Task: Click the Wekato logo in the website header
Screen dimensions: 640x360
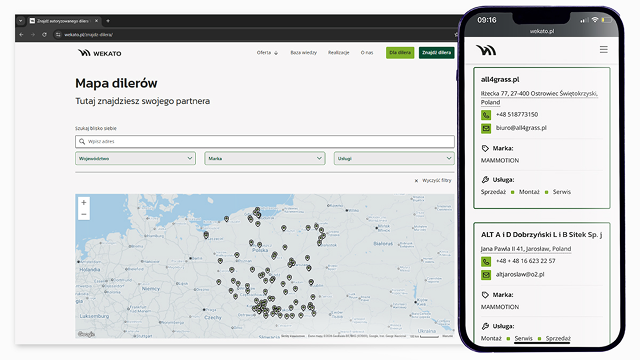Action: (x=100, y=53)
